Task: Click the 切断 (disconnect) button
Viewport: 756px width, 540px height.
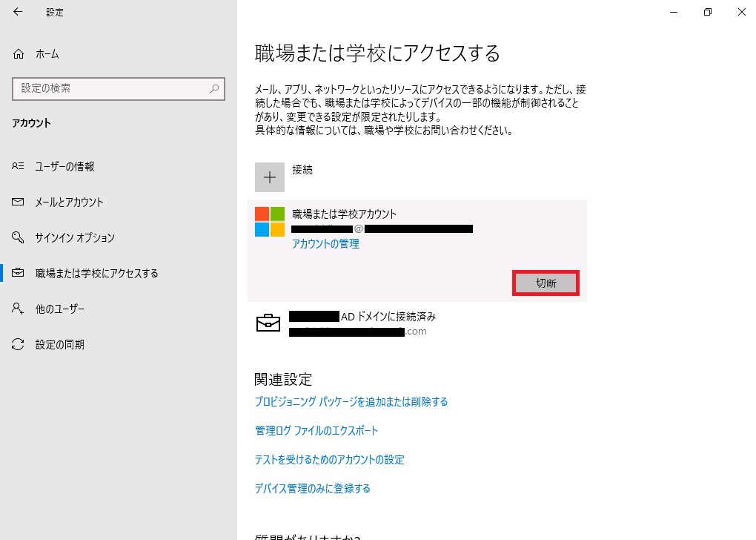Action: pos(546,283)
